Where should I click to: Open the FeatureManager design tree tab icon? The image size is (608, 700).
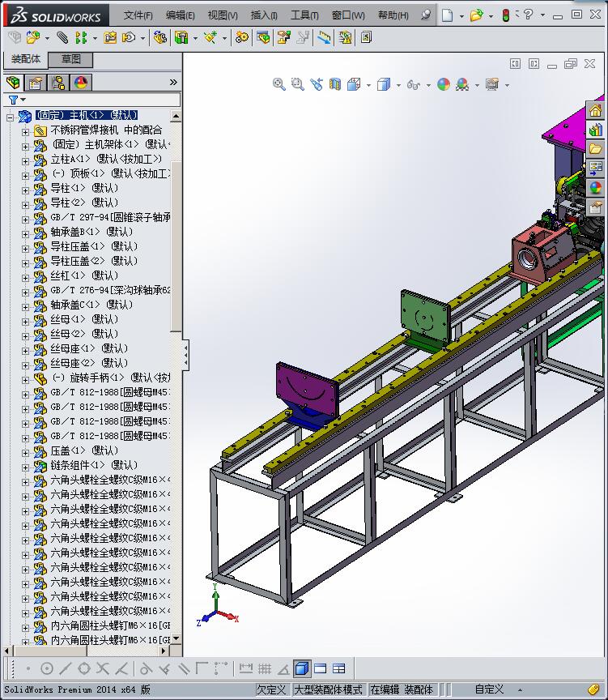[x=14, y=83]
